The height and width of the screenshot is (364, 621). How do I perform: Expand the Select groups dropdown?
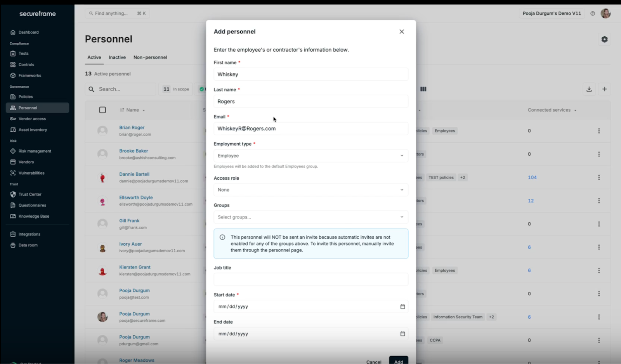[x=310, y=217]
